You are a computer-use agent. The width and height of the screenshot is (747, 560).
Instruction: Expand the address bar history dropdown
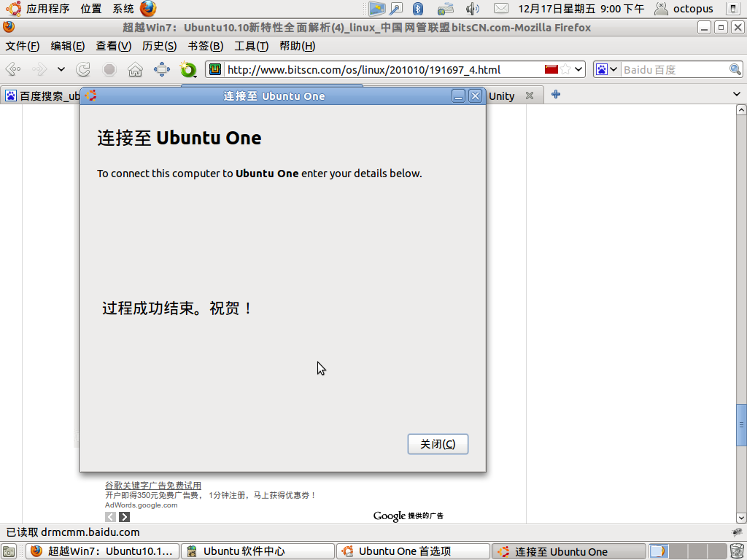[578, 69]
